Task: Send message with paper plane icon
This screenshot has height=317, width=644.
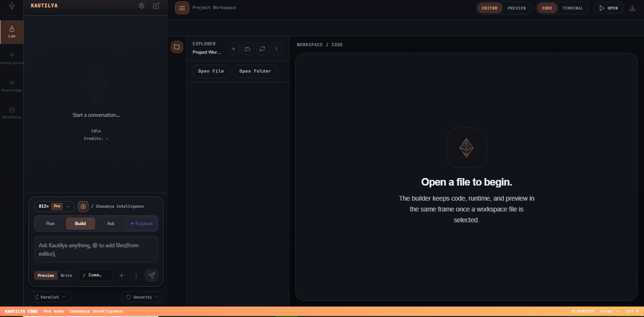Action: coord(151,275)
